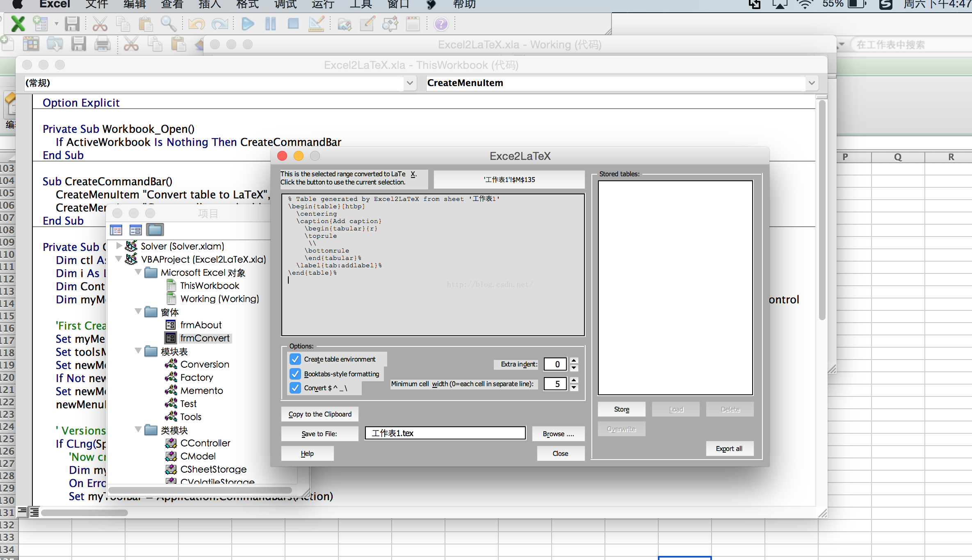Click the Toggle Folders icon in Project panel

(x=155, y=230)
